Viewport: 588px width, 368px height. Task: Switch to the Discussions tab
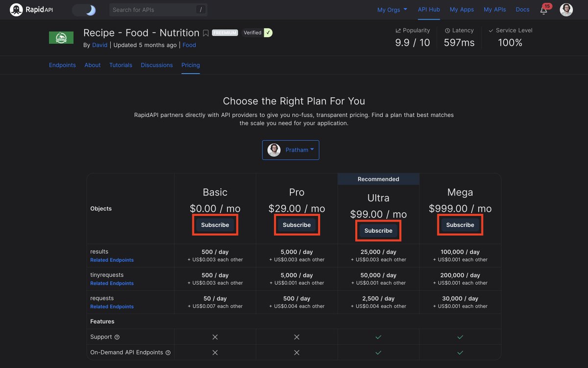click(x=157, y=65)
